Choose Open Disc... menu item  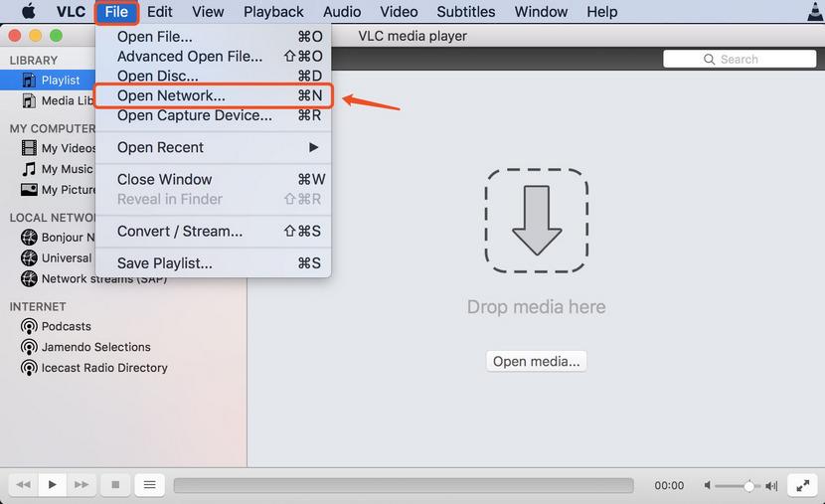[x=213, y=76]
